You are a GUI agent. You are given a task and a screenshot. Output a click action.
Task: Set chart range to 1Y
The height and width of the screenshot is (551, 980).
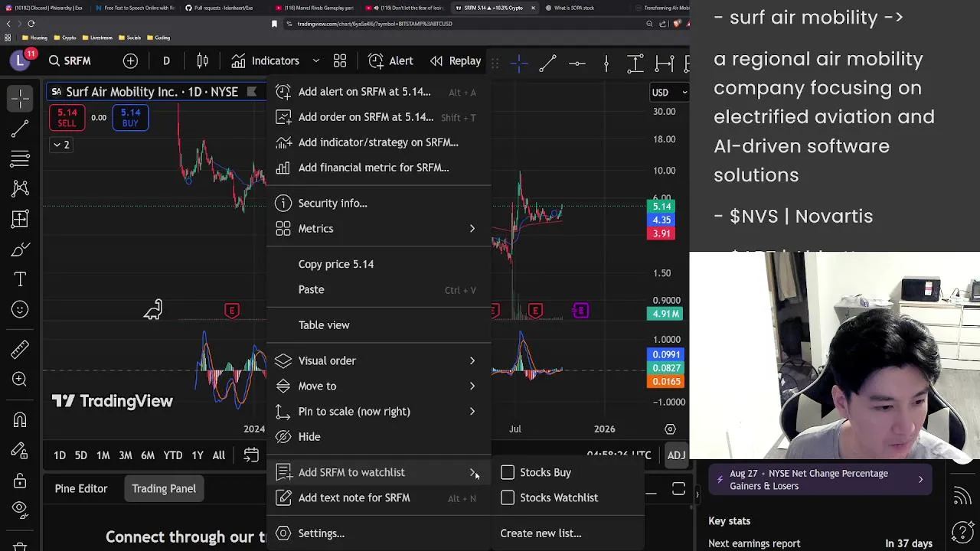pyautogui.click(x=198, y=455)
